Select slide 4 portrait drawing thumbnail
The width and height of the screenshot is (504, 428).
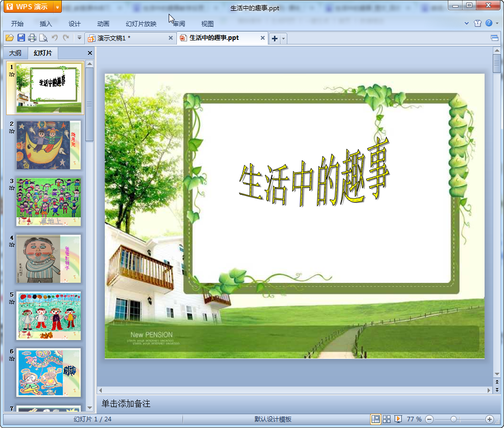pos(49,259)
